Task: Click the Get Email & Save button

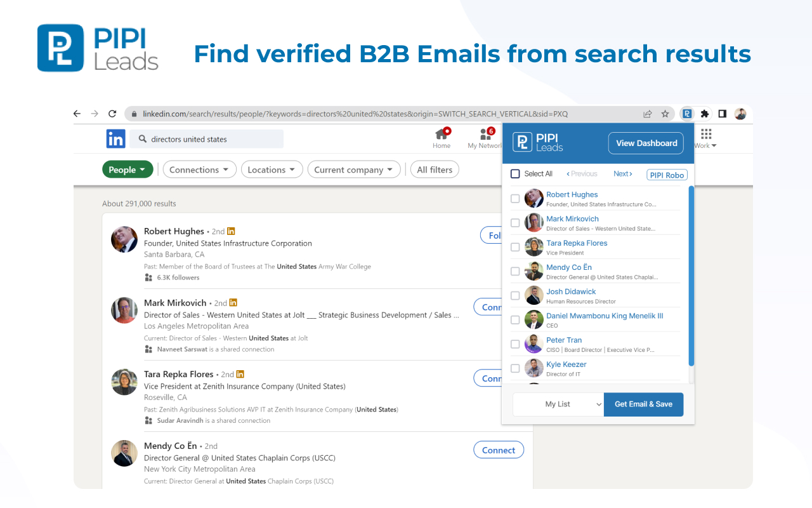Action: tap(643, 404)
